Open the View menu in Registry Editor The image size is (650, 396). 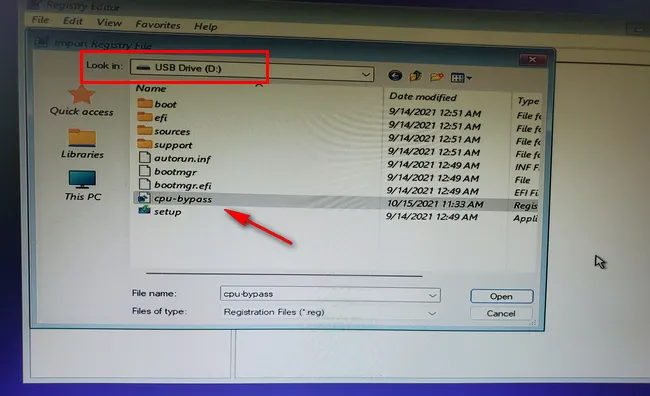click(109, 23)
